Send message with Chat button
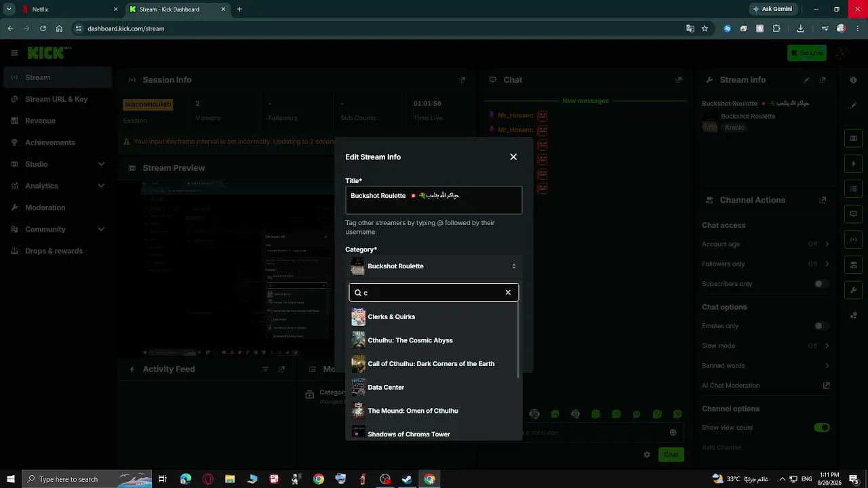Viewport: 868px width, 488px height. point(671,455)
